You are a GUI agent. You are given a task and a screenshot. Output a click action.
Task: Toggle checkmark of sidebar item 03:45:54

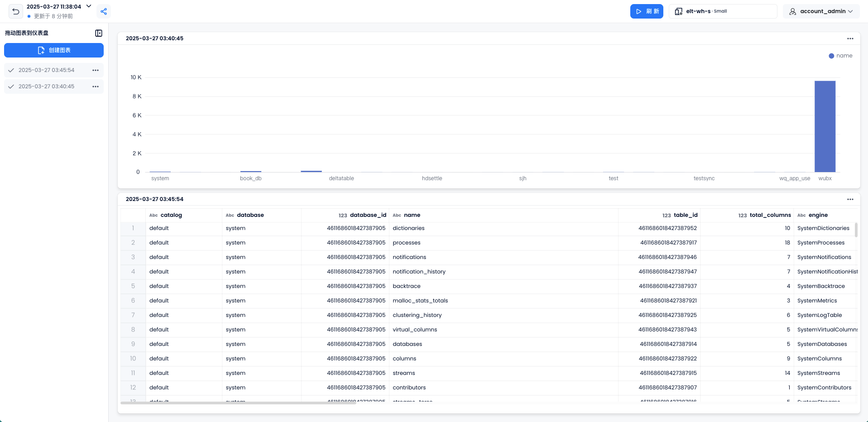pos(11,70)
